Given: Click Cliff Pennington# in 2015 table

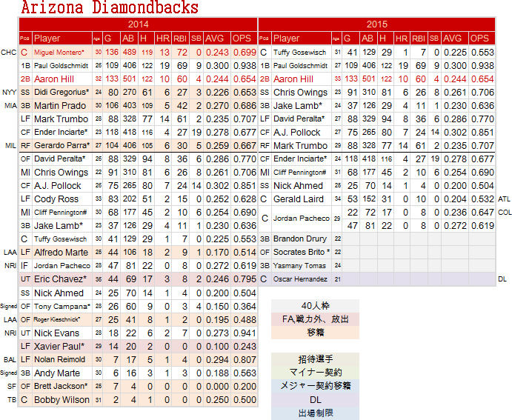Looking at the screenshot, I should [x=300, y=173].
